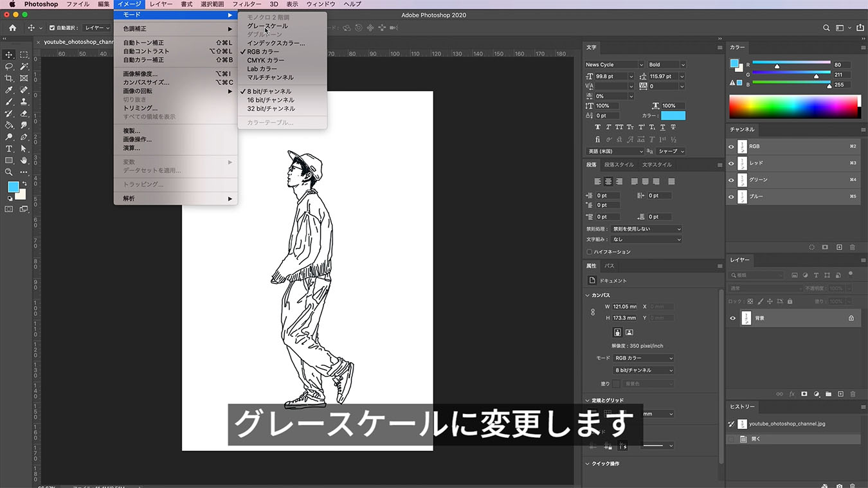Switch to 段落スタイル tab
868x488 pixels.
pyautogui.click(x=619, y=165)
